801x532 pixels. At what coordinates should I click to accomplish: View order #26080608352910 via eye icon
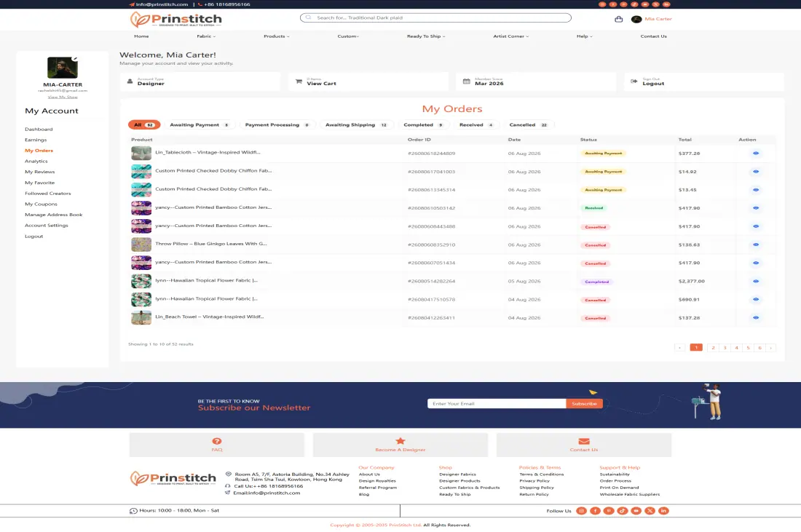[756, 245]
